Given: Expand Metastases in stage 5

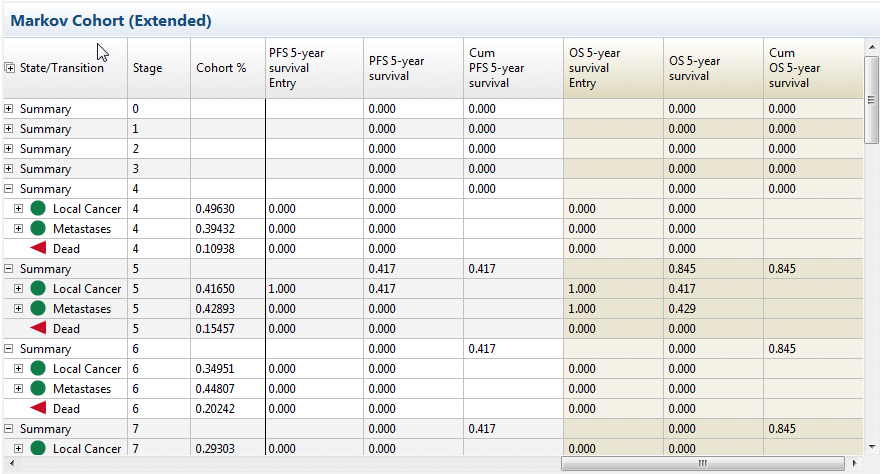Looking at the screenshot, I should click(x=19, y=308).
